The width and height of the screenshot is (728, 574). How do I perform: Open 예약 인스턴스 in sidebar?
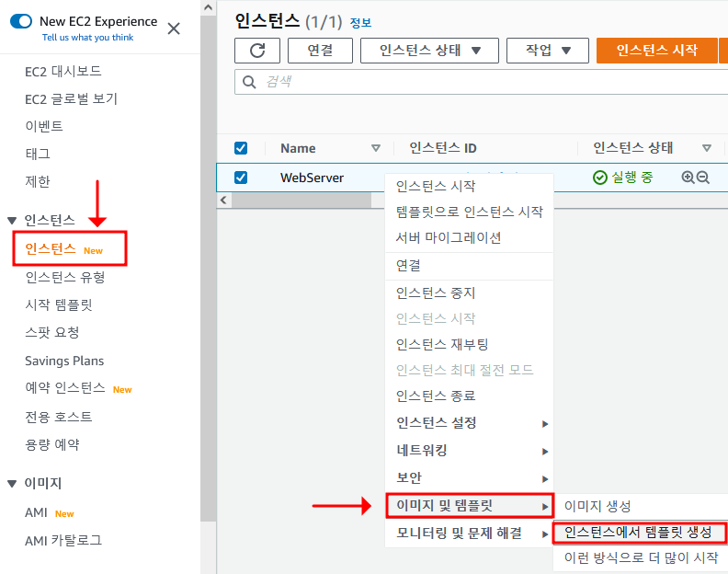pos(65,388)
